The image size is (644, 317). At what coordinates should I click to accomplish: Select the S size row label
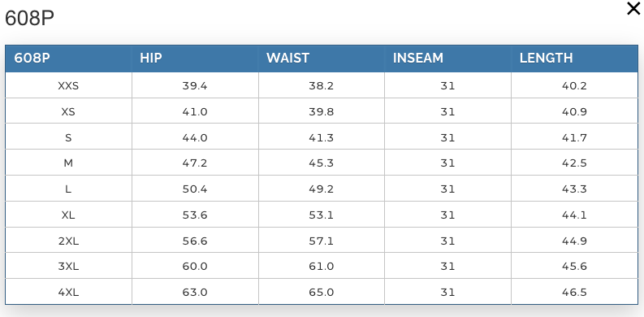click(68, 137)
